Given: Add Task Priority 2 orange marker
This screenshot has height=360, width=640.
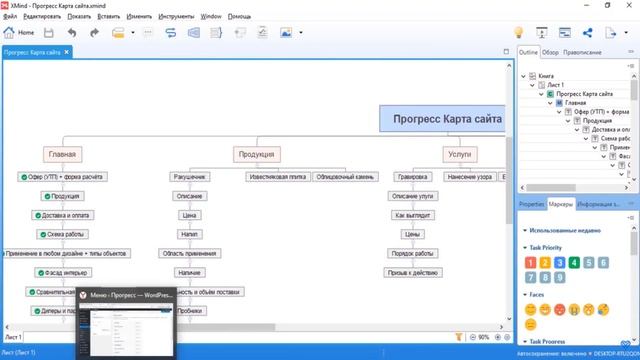Looking at the screenshot, I should 545,262.
